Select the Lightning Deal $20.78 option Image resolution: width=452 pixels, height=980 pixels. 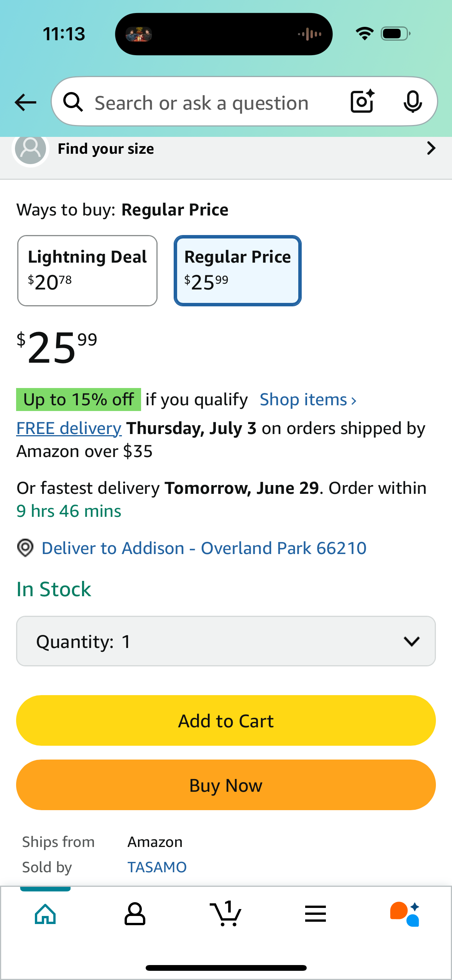(x=87, y=271)
